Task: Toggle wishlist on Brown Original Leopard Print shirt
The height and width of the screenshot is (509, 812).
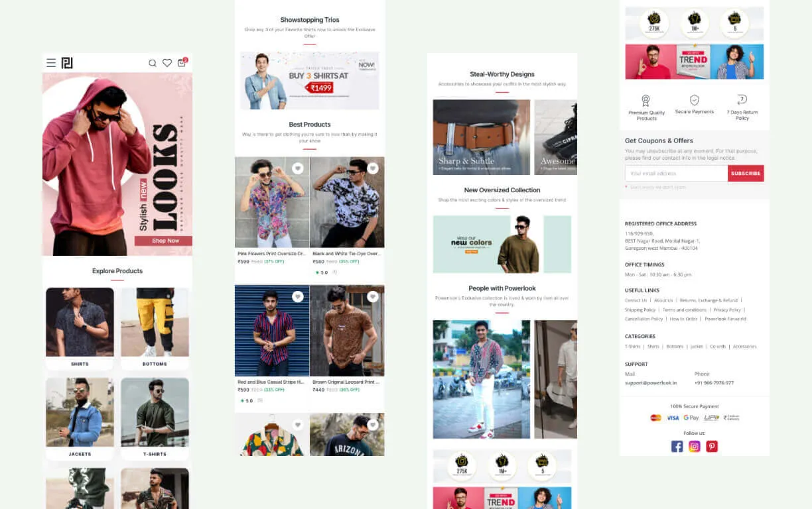Action: coord(373,296)
